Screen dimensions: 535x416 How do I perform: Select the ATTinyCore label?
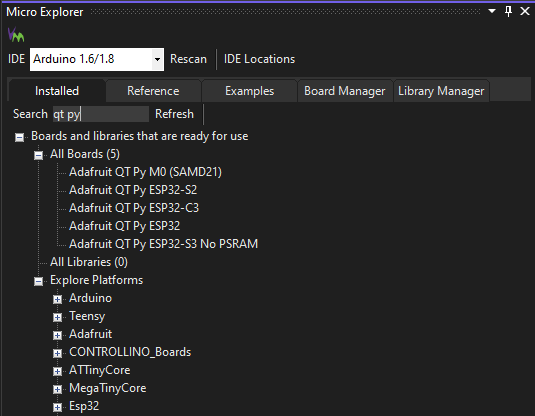[100, 370]
